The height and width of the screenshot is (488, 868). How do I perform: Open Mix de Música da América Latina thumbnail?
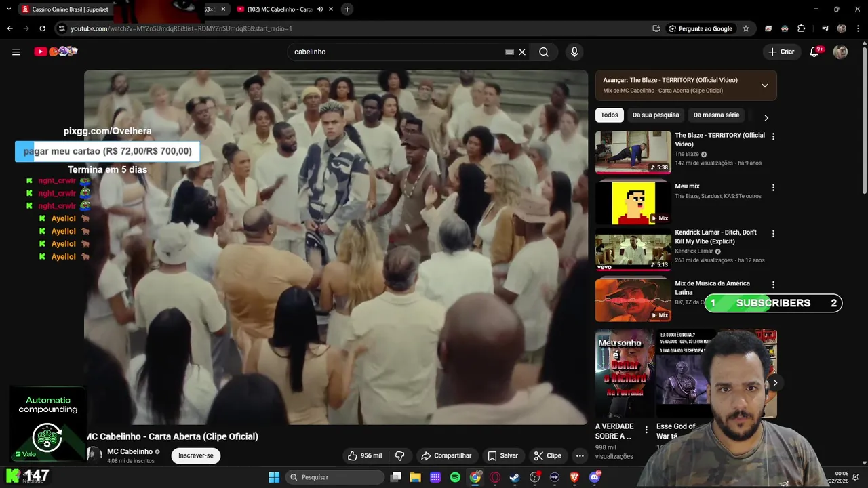point(633,300)
